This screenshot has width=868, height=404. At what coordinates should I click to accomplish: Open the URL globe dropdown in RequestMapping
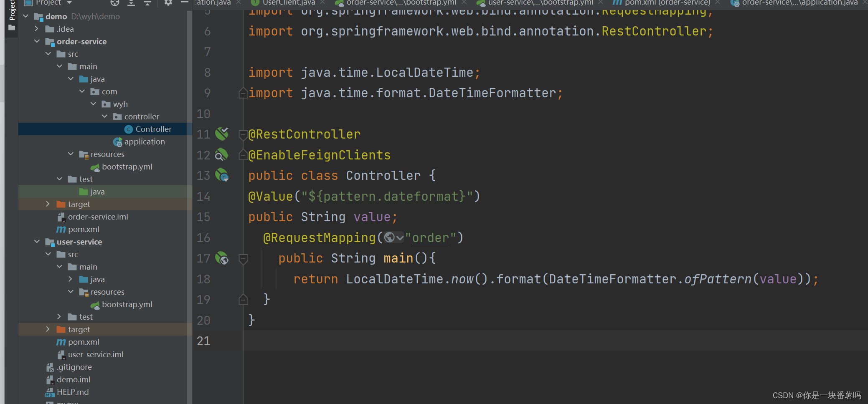(x=394, y=237)
